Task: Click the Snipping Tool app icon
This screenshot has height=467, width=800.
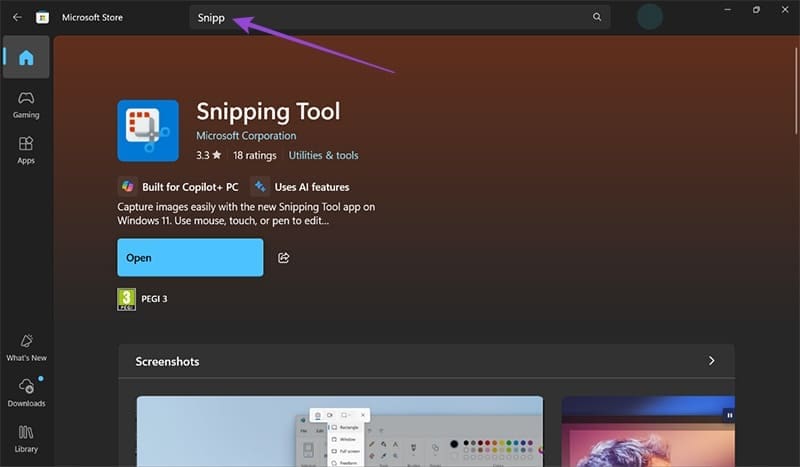Action: (148, 131)
